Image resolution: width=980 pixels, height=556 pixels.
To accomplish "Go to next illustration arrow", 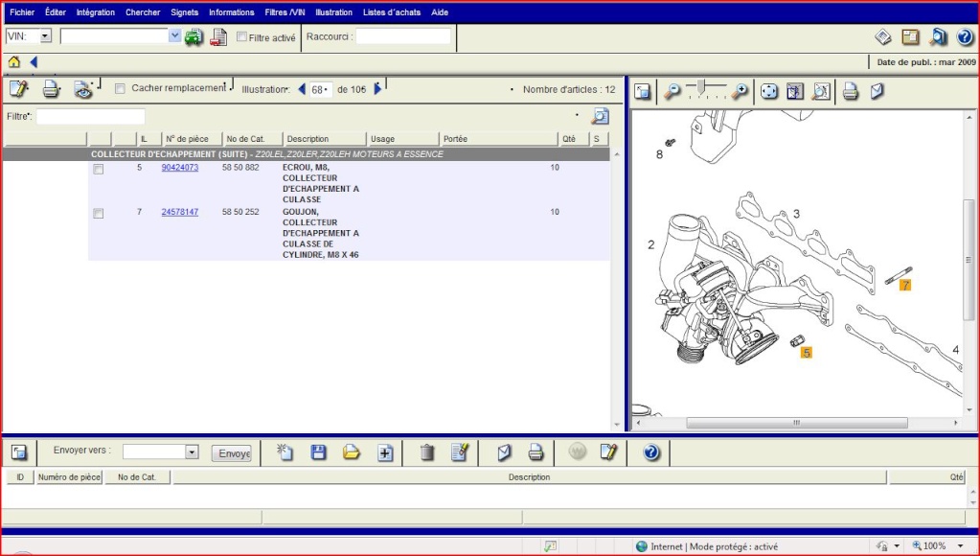I will pyautogui.click(x=377, y=89).
